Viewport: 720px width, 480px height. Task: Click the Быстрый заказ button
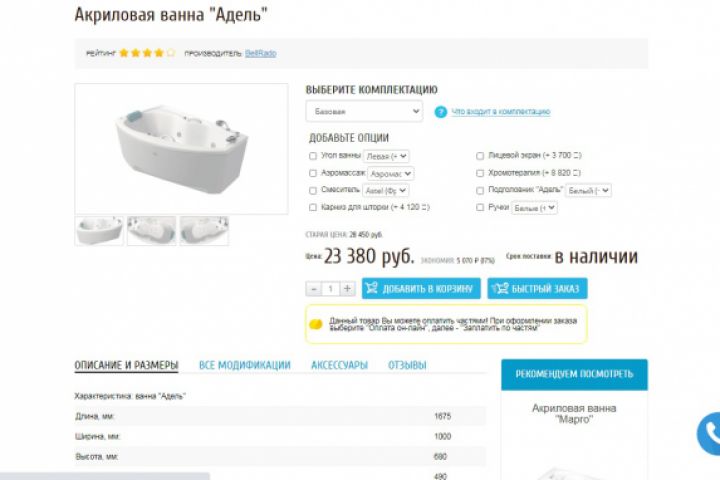point(537,288)
